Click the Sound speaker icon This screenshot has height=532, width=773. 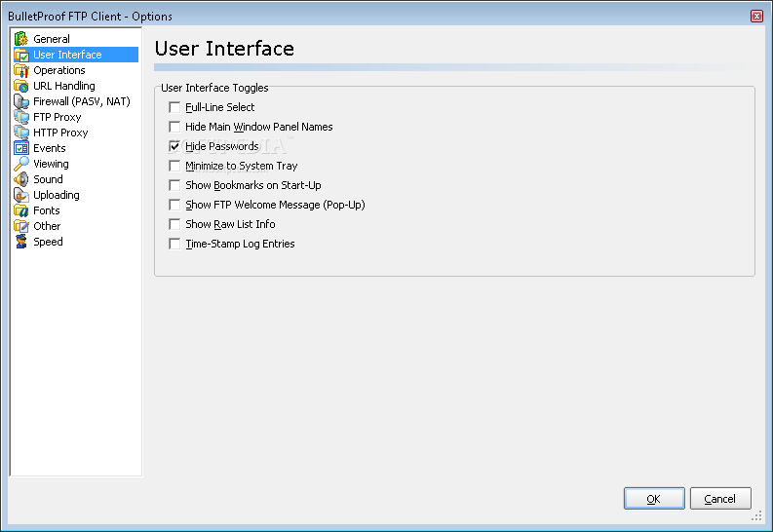(20, 179)
